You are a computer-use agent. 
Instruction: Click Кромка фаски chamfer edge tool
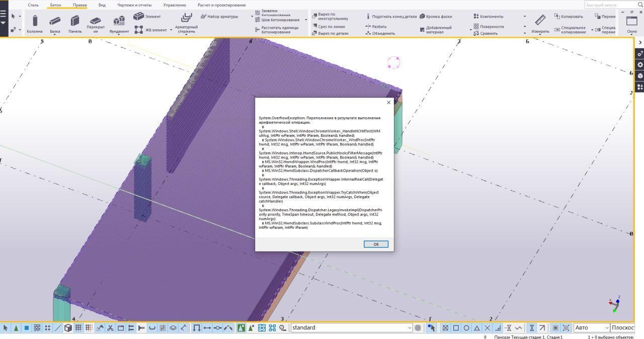(436, 17)
